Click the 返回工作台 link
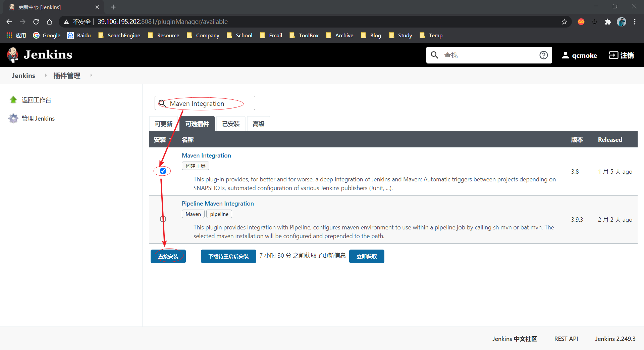Image resolution: width=644 pixels, height=350 pixels. coord(37,100)
